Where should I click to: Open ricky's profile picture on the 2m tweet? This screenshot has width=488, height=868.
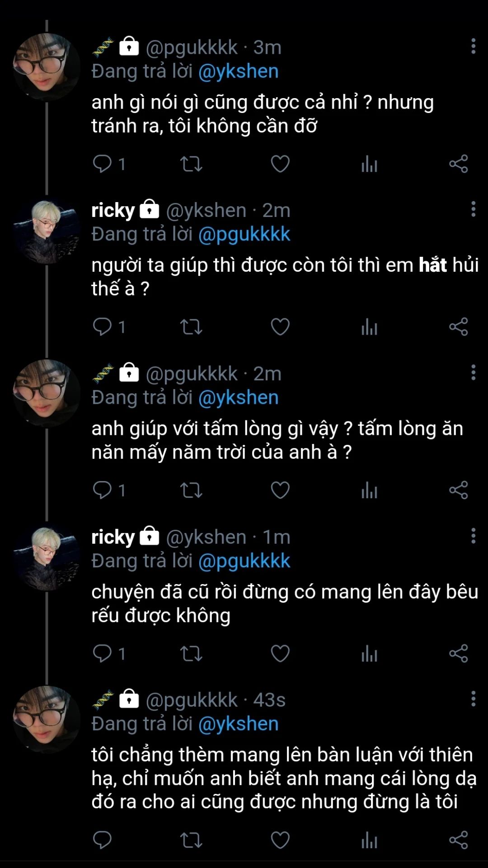pyautogui.click(x=47, y=231)
